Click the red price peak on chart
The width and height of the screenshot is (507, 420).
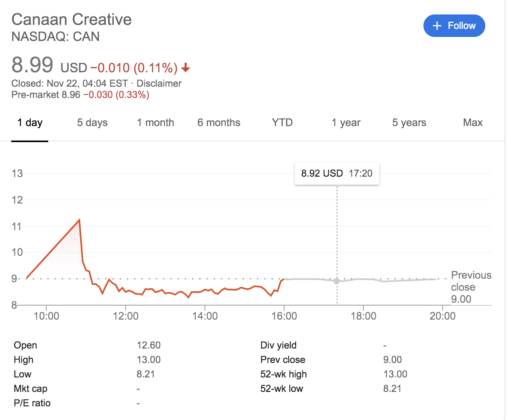pyautogui.click(x=80, y=220)
